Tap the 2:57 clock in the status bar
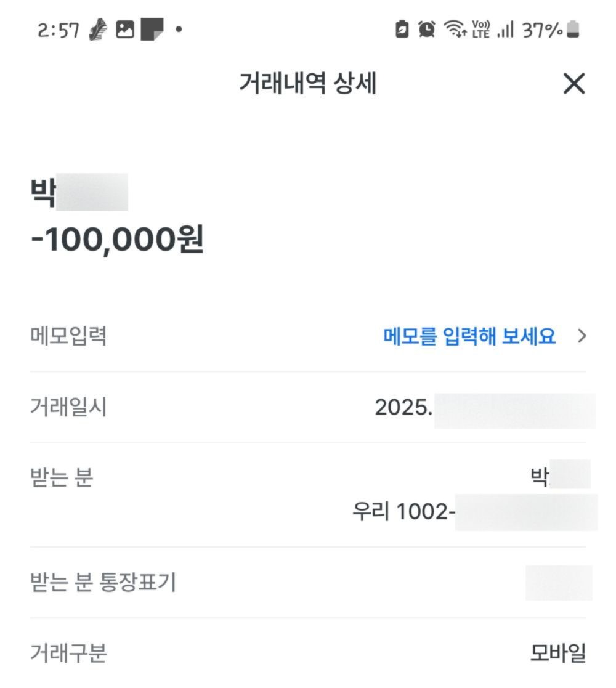 click(58, 30)
